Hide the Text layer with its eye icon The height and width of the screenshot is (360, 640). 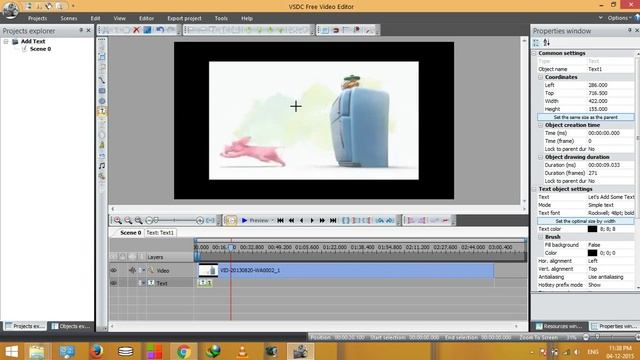pyautogui.click(x=114, y=283)
